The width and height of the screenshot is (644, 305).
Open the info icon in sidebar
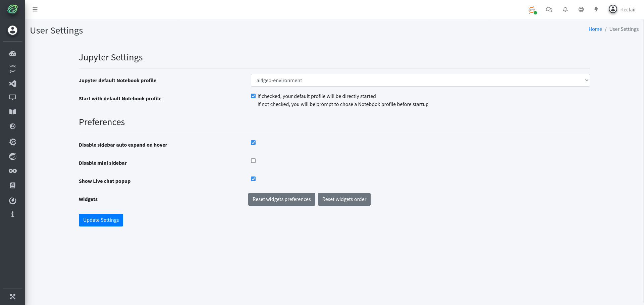12,214
